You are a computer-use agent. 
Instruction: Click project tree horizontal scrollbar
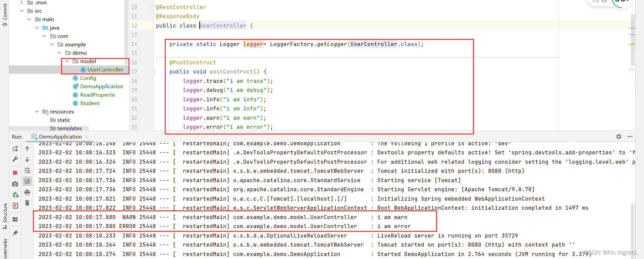[x=49, y=128]
